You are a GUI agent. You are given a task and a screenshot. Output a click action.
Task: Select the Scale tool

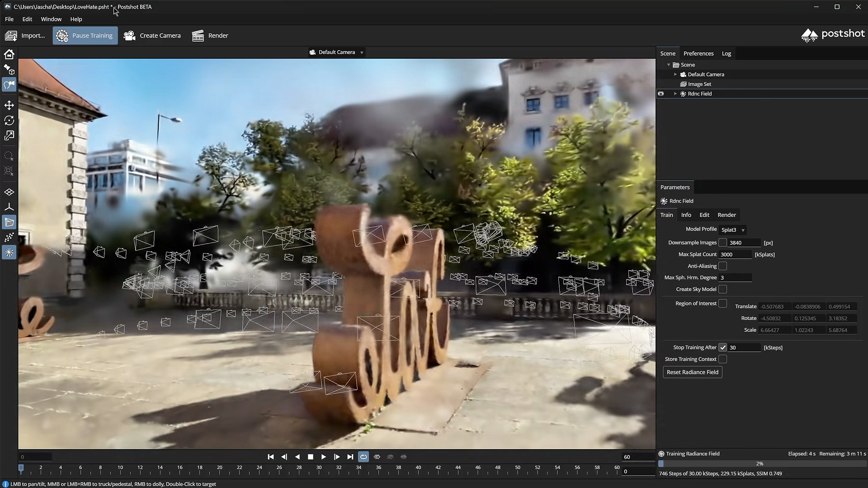pos(9,136)
